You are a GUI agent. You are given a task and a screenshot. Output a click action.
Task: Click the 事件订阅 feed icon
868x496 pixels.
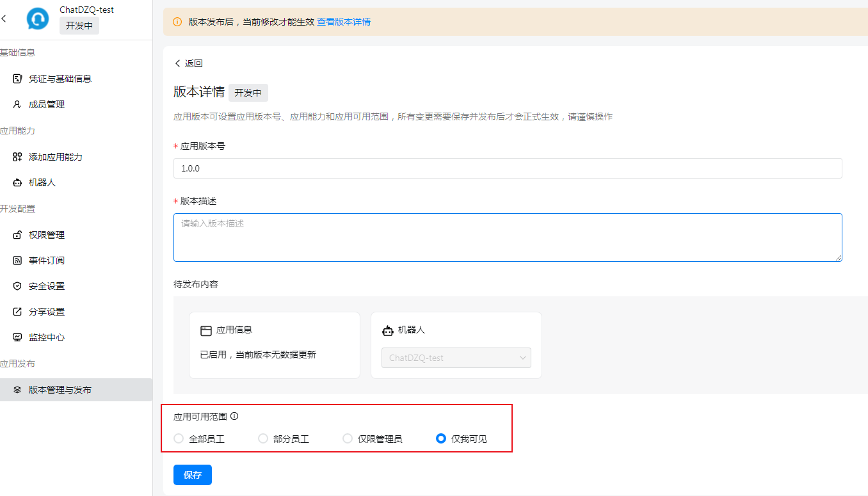pos(17,260)
